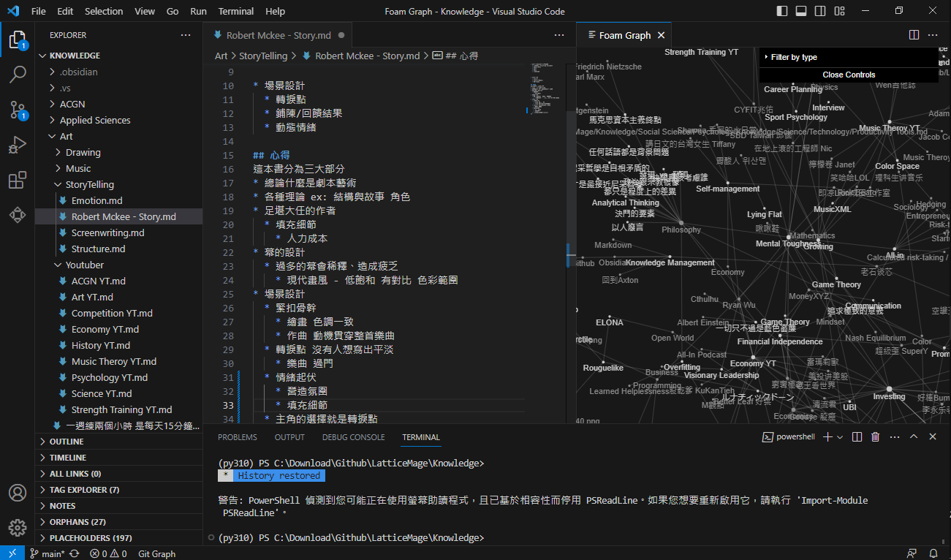Screen dimensions: 951x560
Task: Open more actions for Foam Graph group
Action: pyautogui.click(x=933, y=35)
